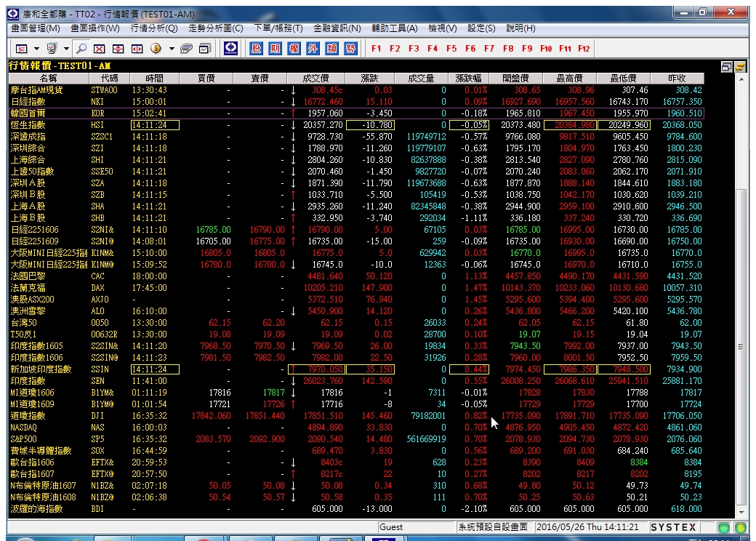The image size is (756, 541).
Task: Sort by the 名稱 column header
Action: click(x=48, y=78)
